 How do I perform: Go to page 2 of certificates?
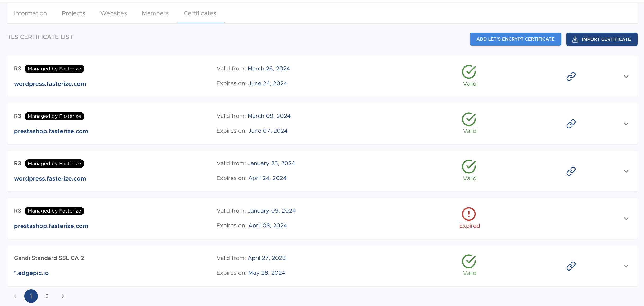[x=47, y=296]
